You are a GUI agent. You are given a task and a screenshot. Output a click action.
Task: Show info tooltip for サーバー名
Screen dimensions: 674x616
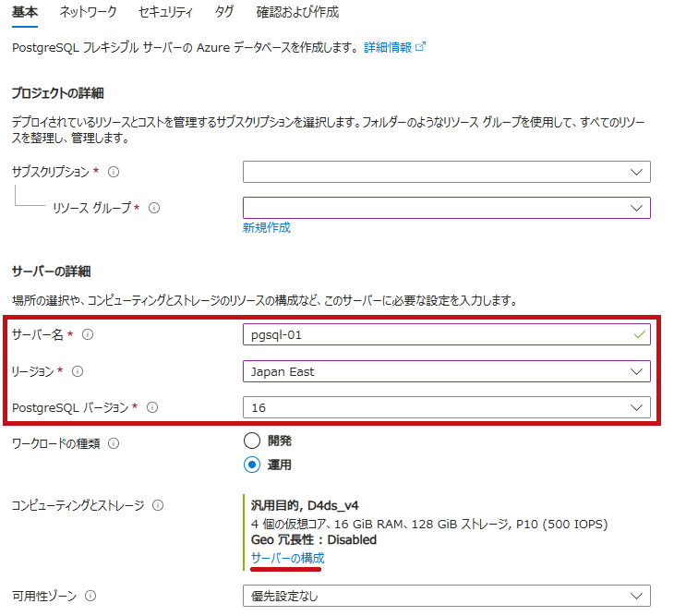(88, 334)
